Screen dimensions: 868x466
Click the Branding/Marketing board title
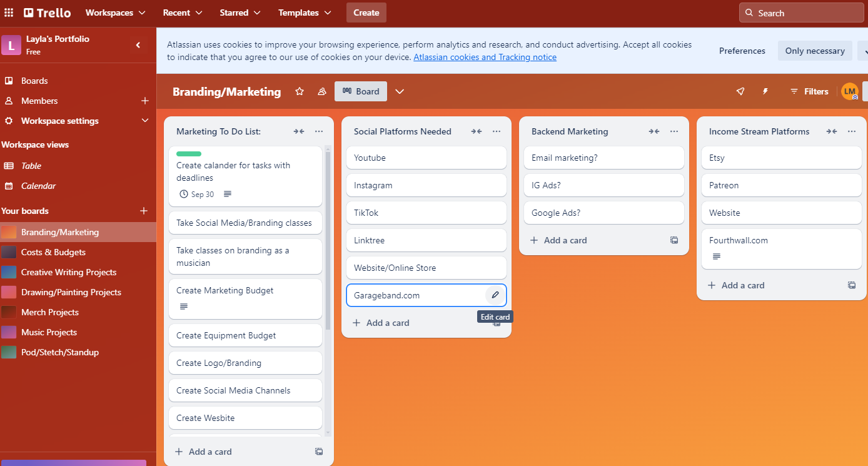click(227, 91)
